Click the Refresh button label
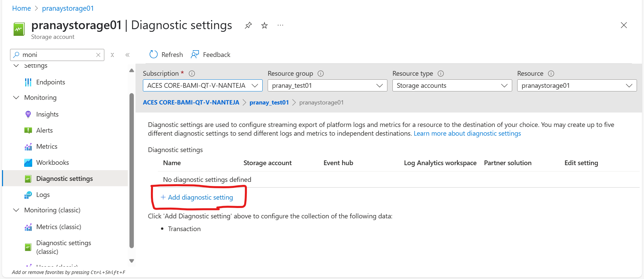Viewport: 644px width, 279px height. point(172,55)
